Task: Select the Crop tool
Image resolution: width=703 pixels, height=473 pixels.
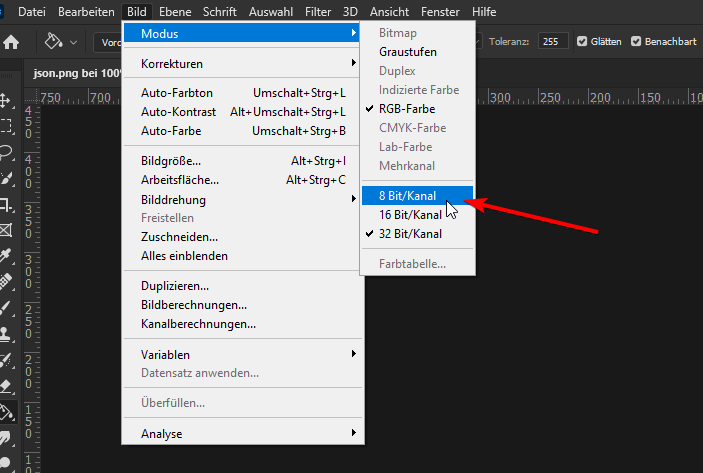Action: pyautogui.click(x=6, y=204)
